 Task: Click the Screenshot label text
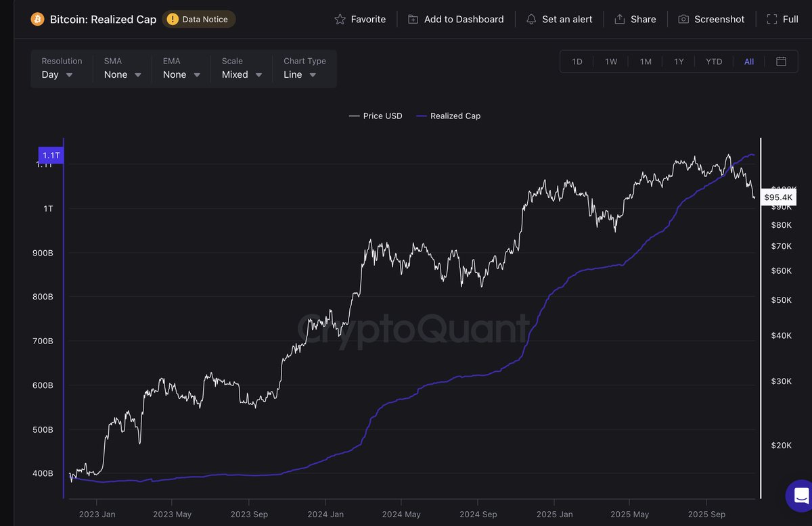[x=719, y=19]
